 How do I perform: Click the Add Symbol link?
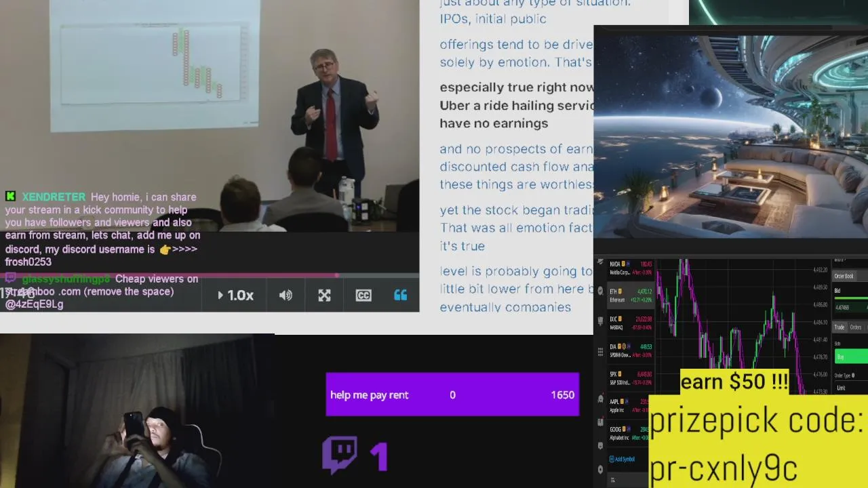click(622, 459)
